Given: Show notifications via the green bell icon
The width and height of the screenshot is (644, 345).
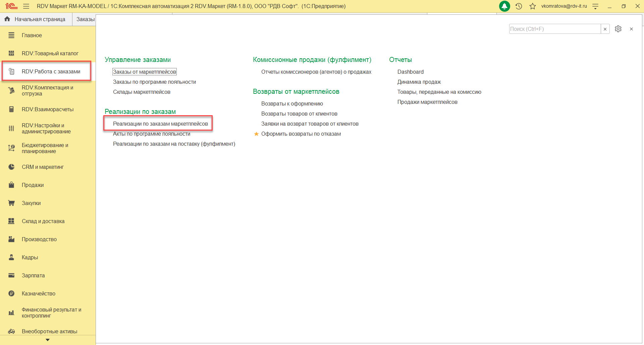Looking at the screenshot, I should pyautogui.click(x=504, y=6).
